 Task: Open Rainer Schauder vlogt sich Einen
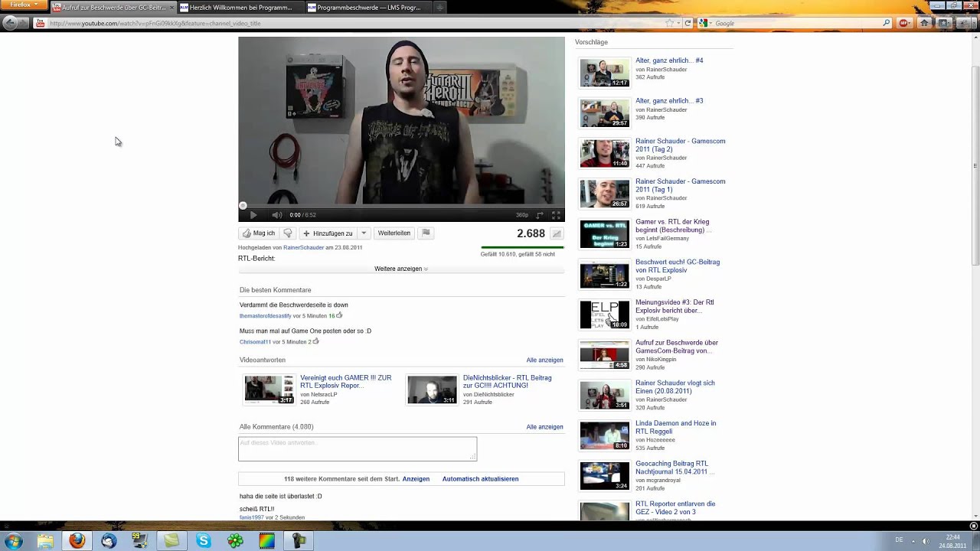point(675,387)
